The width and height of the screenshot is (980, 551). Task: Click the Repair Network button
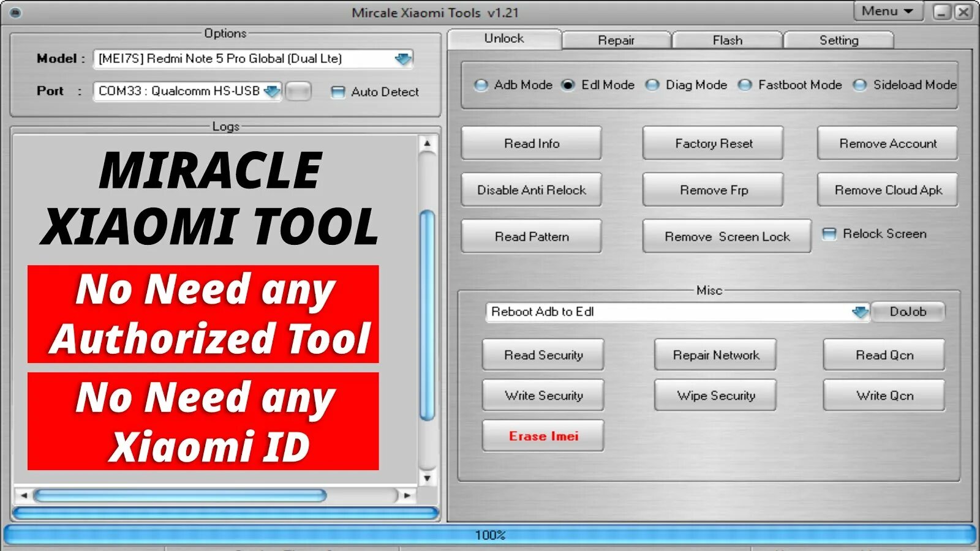click(x=715, y=355)
